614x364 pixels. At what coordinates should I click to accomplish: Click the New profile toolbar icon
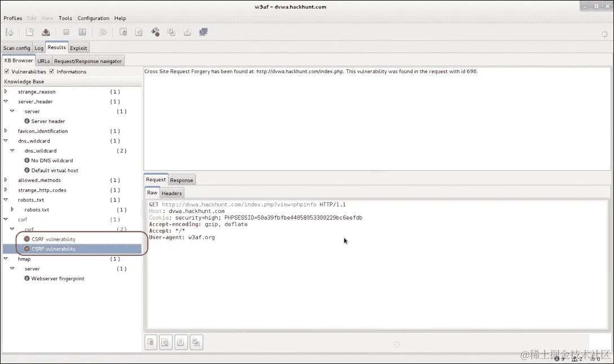(x=30, y=32)
